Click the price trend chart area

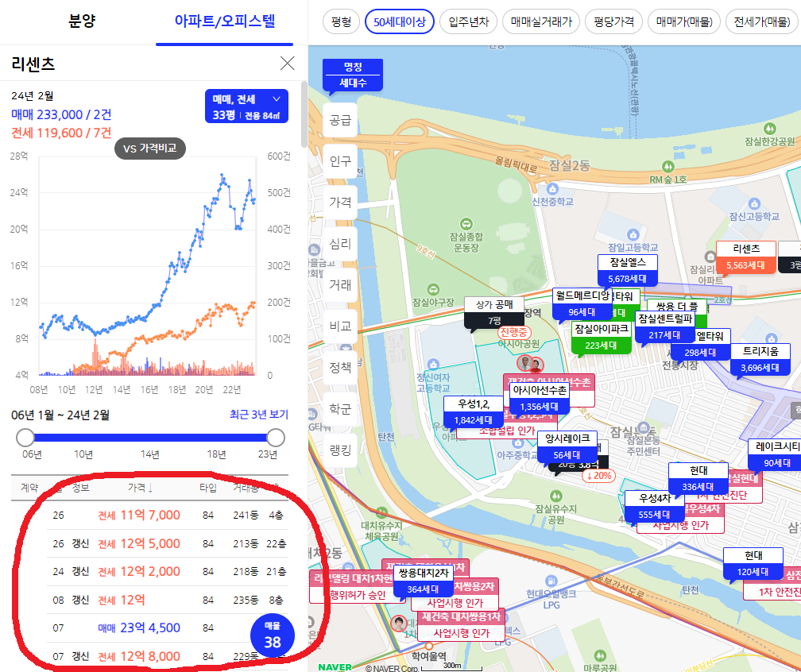(147, 265)
